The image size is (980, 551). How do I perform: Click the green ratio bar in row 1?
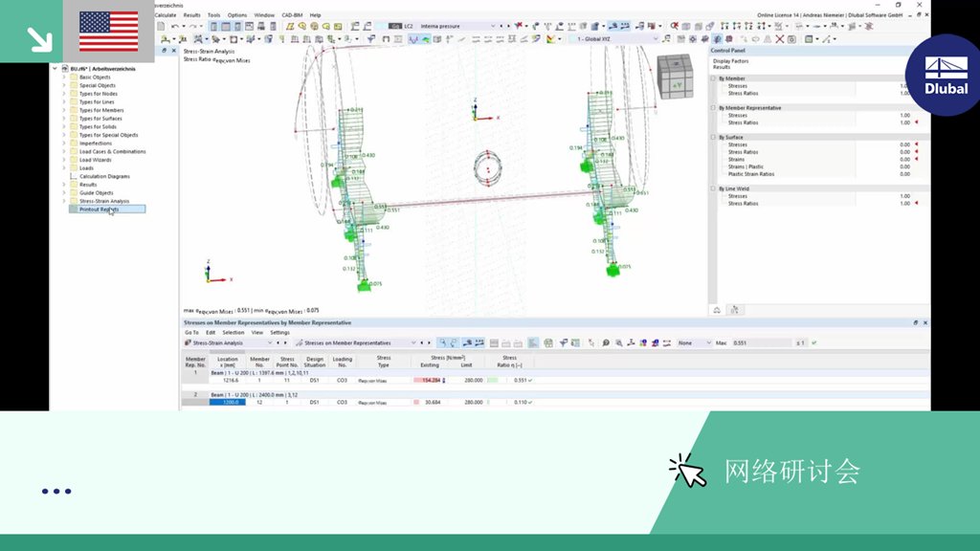[x=493, y=380]
